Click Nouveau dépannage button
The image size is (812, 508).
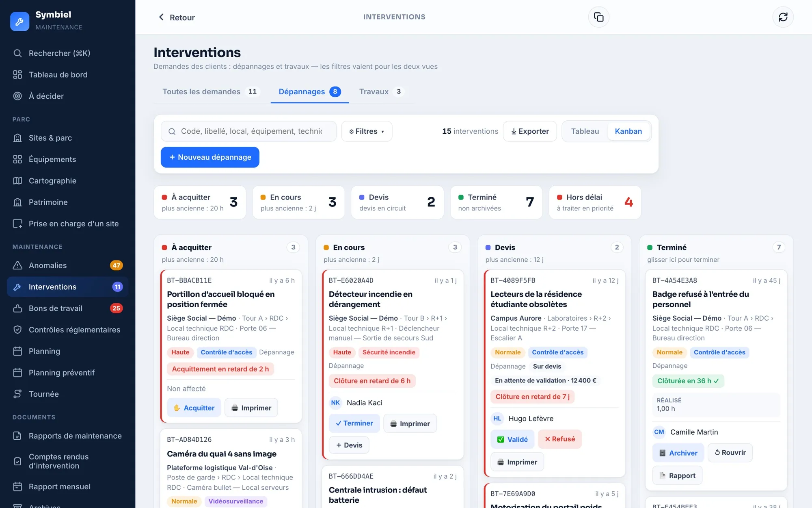(x=210, y=157)
